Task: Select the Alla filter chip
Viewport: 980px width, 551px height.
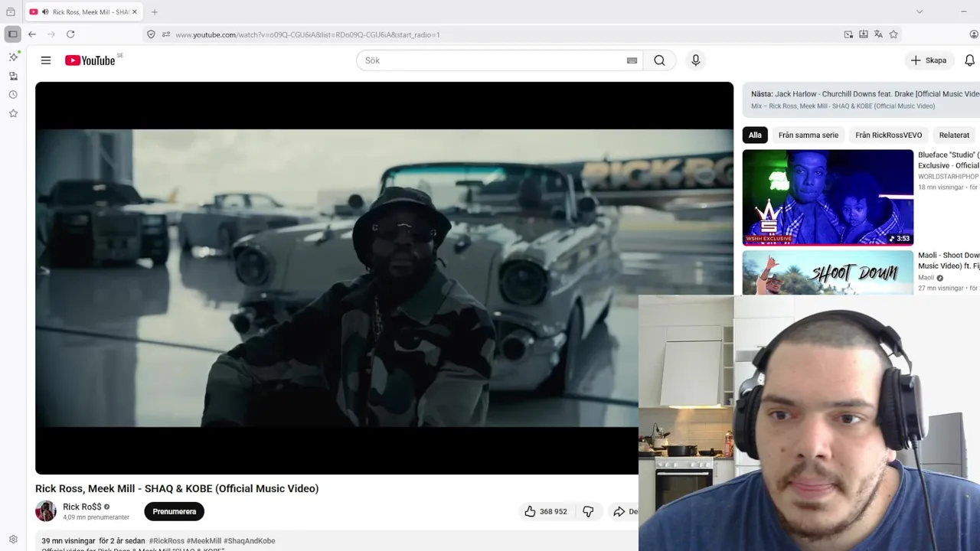Action: pyautogui.click(x=755, y=135)
